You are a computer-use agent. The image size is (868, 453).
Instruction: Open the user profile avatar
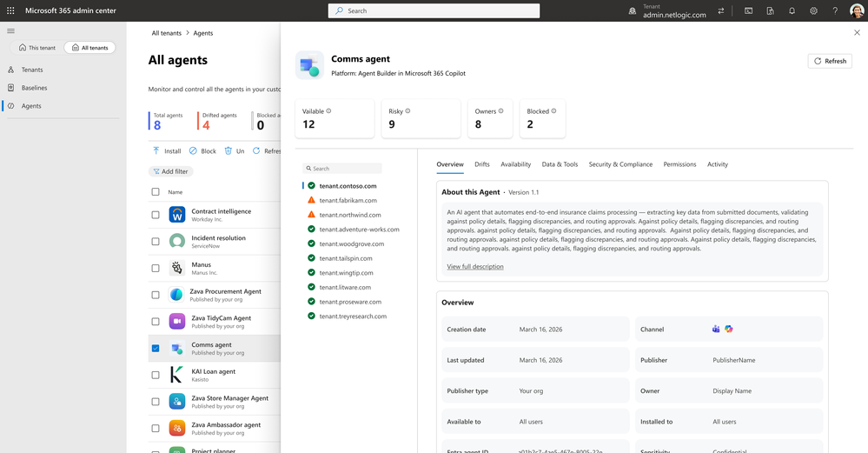[857, 10]
